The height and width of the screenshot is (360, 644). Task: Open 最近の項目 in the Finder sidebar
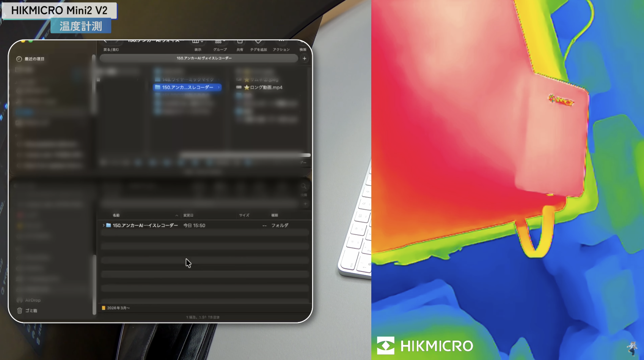34,59
